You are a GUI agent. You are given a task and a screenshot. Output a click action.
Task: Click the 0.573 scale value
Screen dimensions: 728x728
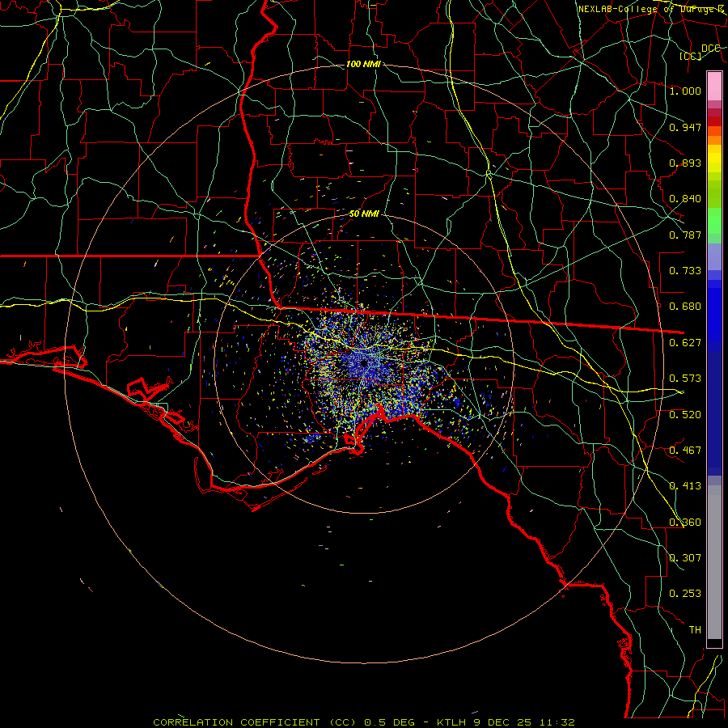coord(685,379)
